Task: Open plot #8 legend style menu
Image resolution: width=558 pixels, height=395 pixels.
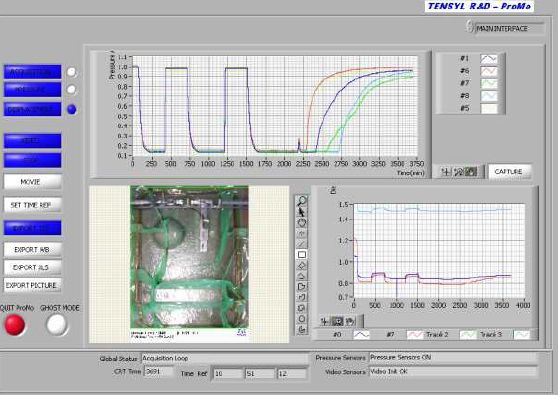Action: pyautogui.click(x=489, y=96)
